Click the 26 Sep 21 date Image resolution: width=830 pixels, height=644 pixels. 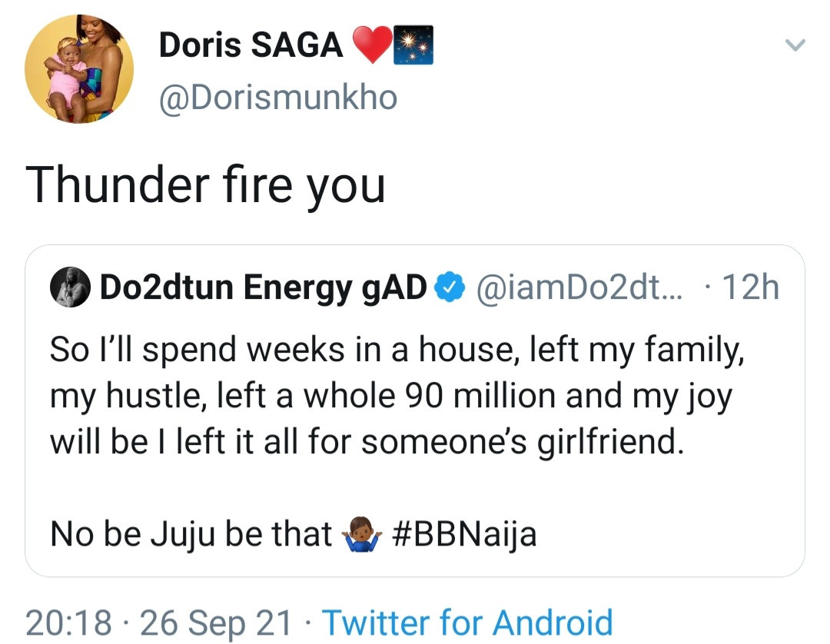217,622
